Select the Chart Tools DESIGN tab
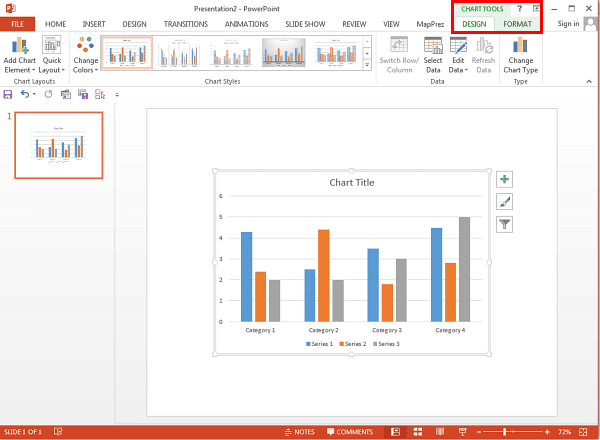The width and height of the screenshot is (600, 440). coord(474,24)
